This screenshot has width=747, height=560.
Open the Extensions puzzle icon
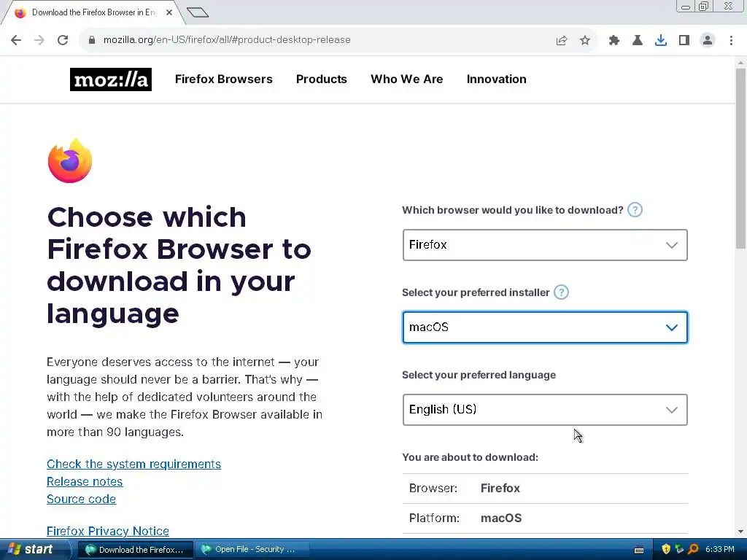point(614,41)
